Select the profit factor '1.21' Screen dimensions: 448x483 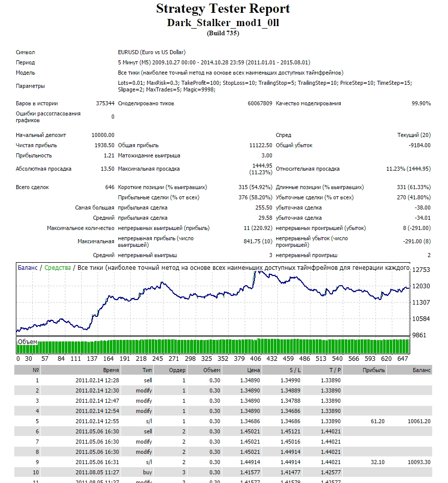pyautogui.click(x=109, y=156)
